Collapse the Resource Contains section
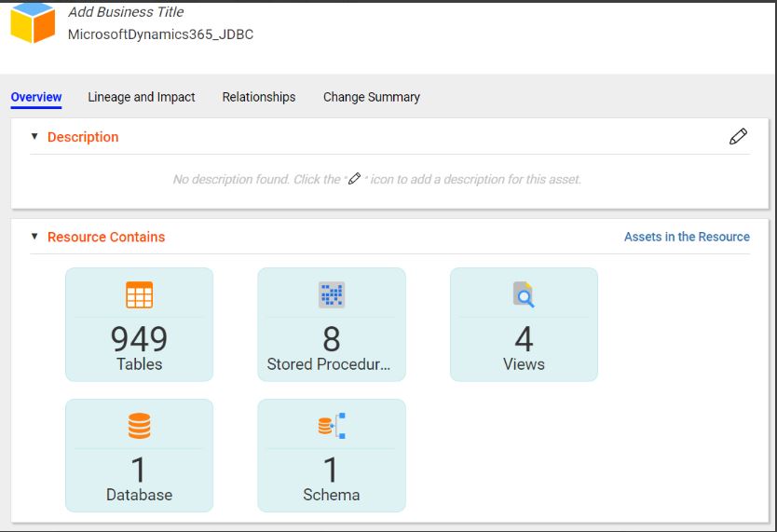 click(x=34, y=237)
